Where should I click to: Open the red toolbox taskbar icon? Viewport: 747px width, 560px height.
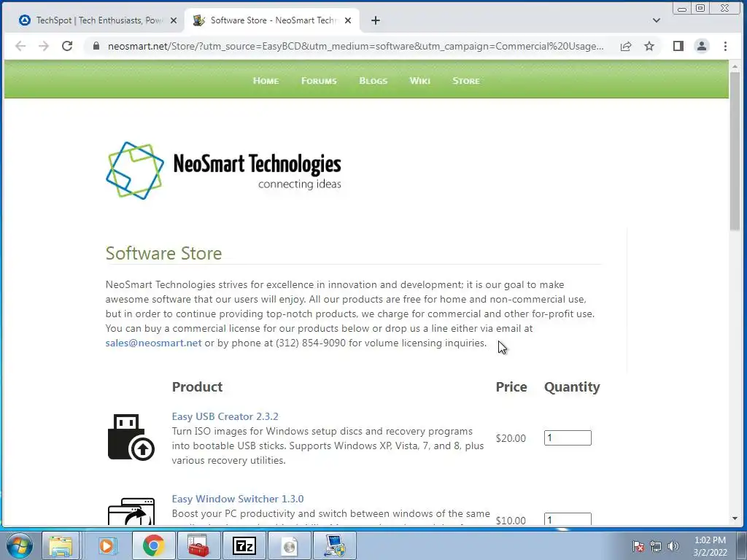198,545
